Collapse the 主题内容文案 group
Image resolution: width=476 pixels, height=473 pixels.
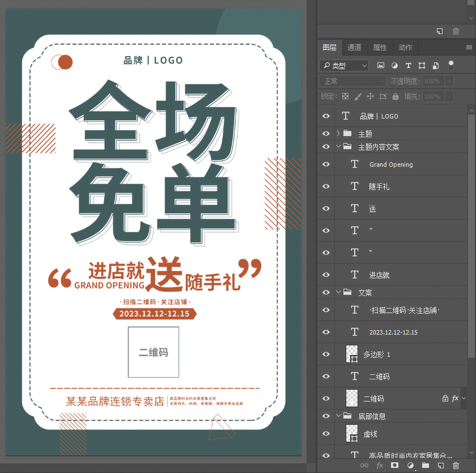(x=338, y=147)
